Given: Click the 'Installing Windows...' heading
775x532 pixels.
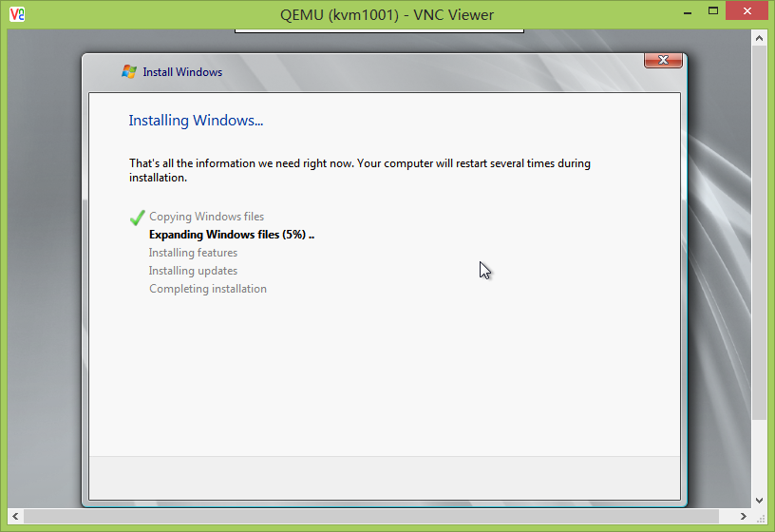Looking at the screenshot, I should point(196,121).
